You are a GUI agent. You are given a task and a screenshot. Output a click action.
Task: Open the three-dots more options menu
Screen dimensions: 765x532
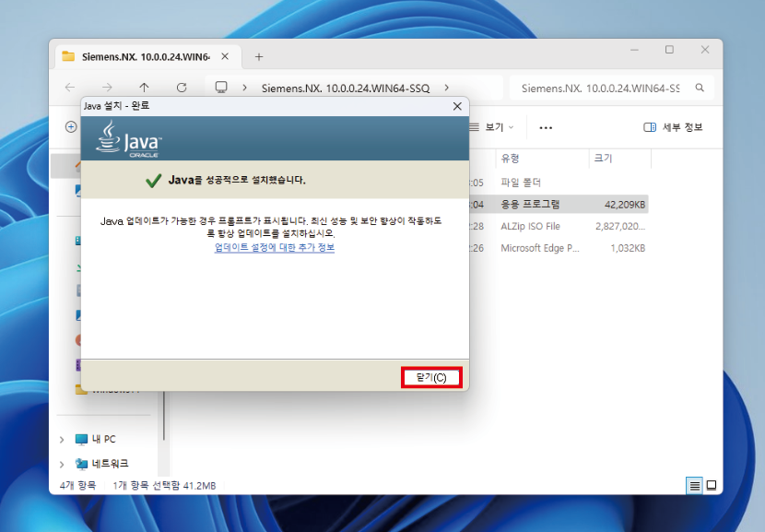[546, 128]
